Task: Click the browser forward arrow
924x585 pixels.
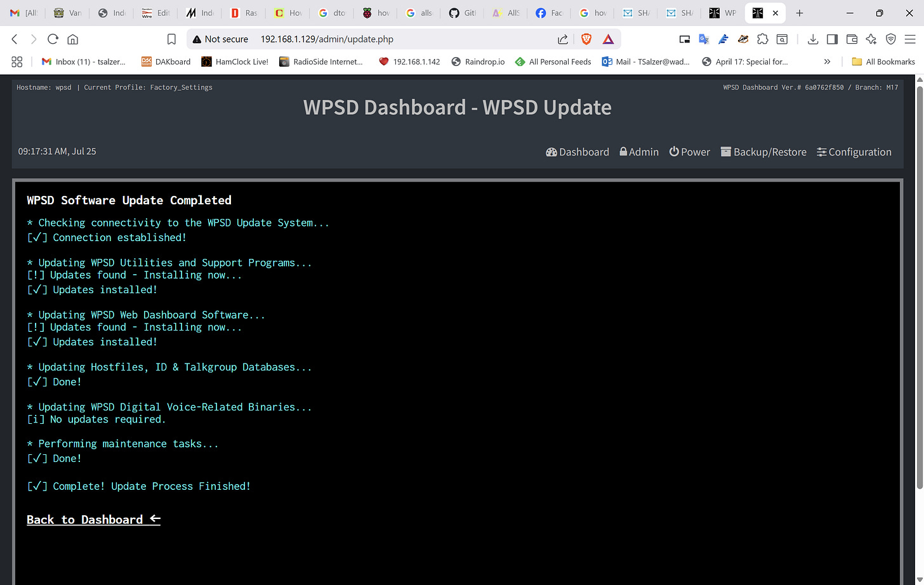Action: point(34,39)
